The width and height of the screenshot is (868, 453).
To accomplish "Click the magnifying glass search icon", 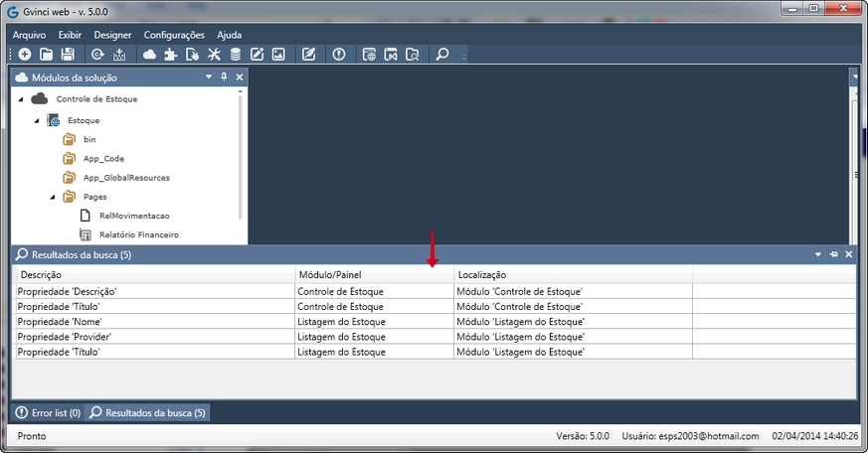I will pos(442,55).
